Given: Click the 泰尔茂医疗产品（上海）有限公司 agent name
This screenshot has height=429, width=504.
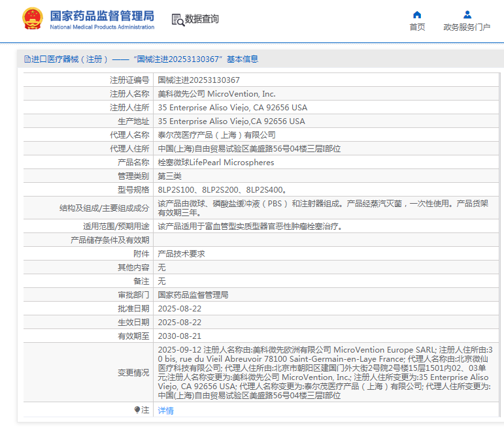Looking at the screenshot, I should (217, 135).
